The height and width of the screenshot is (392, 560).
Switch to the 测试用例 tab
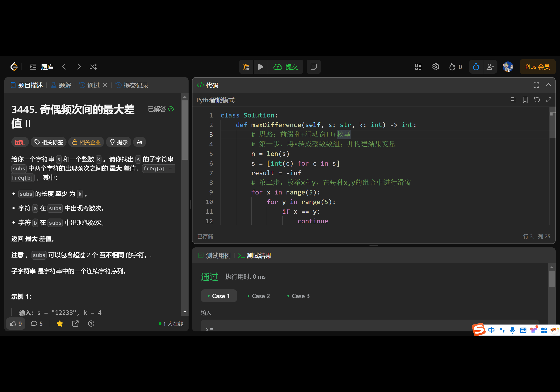(x=215, y=256)
